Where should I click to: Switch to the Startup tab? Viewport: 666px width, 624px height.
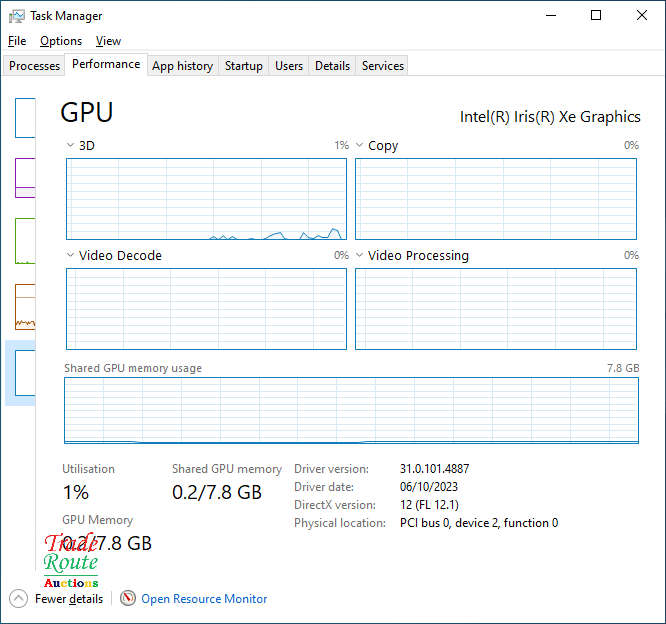click(x=244, y=66)
